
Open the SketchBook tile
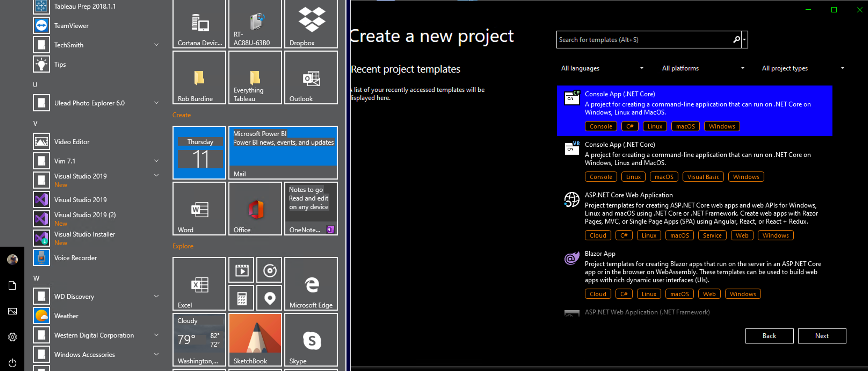tap(255, 340)
